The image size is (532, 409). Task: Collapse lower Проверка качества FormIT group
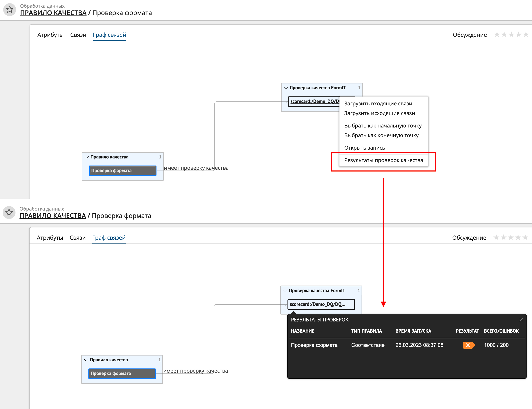coord(285,291)
